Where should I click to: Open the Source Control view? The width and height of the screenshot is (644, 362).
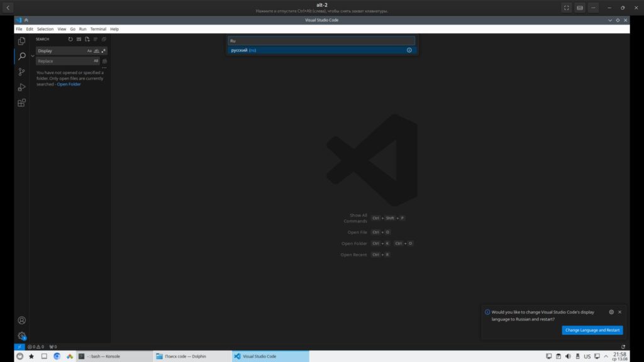pos(21,72)
